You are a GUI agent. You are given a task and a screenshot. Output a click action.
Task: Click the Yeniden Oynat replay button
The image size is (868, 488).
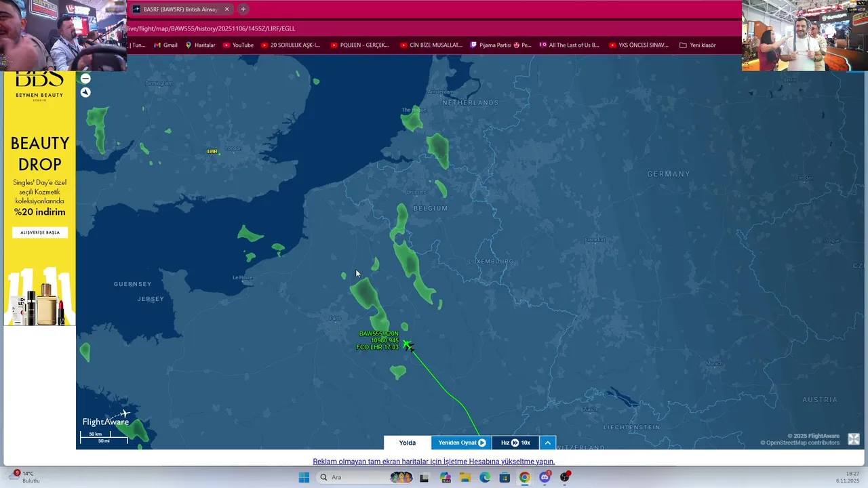462,443
